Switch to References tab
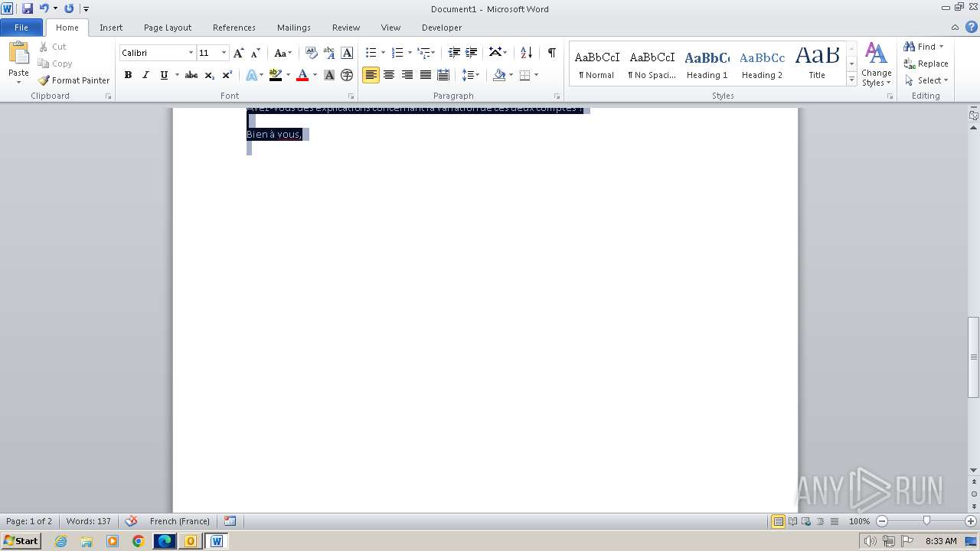The width and height of the screenshot is (980, 551). 234,28
